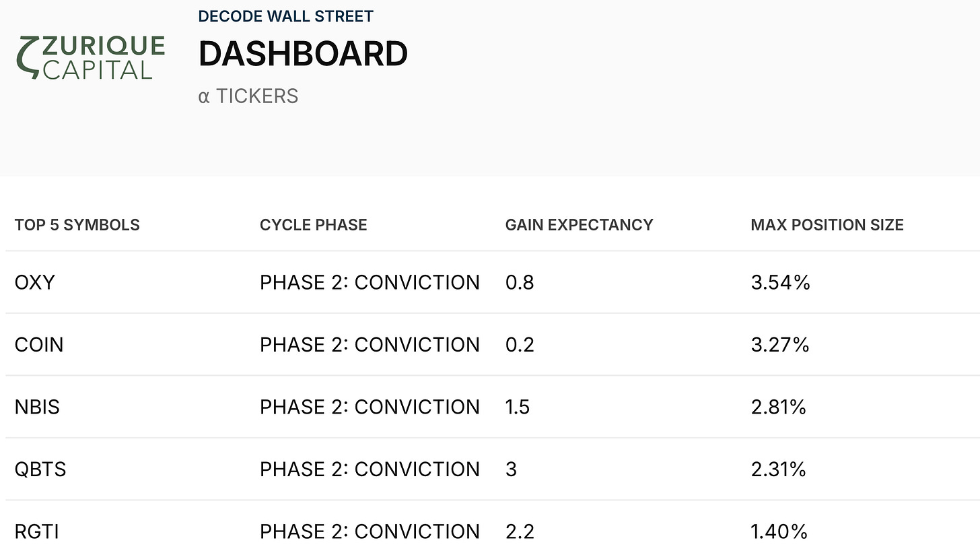Select OXY max position size 3.54%
This screenshot has width=980, height=555.
(780, 282)
